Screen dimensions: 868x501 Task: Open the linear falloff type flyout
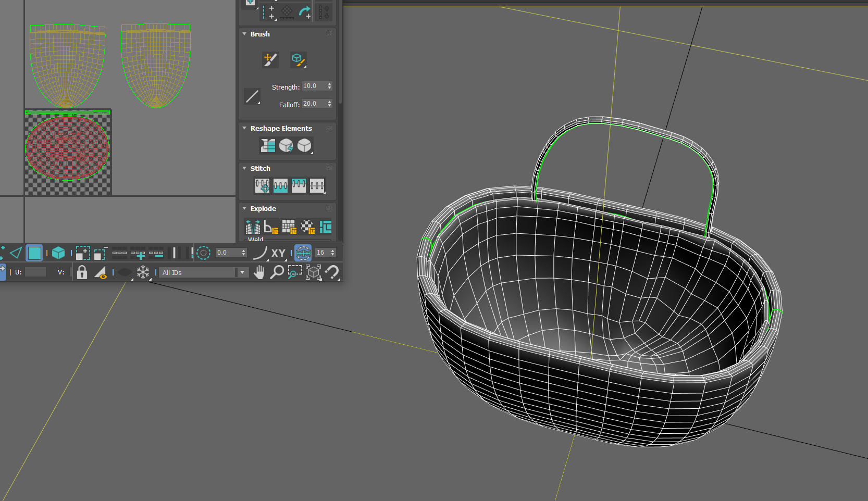point(252,96)
